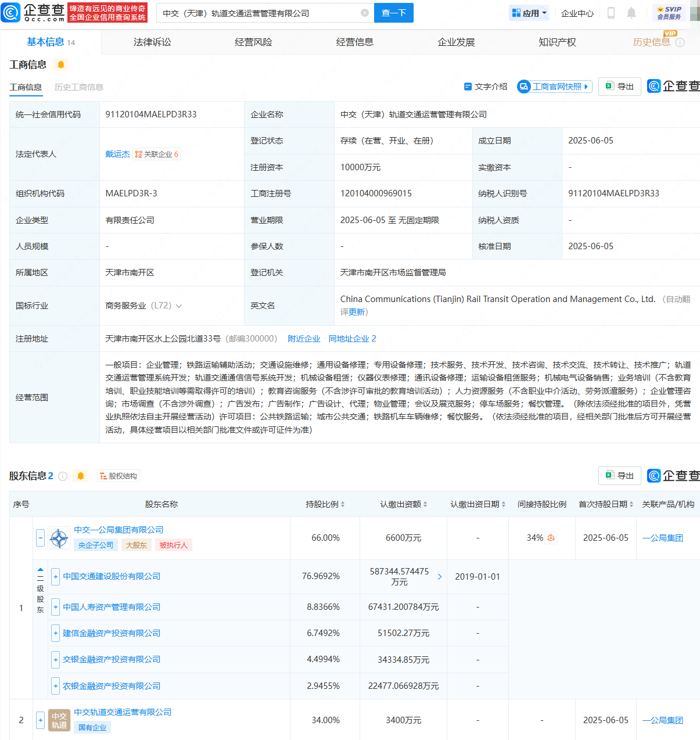Click the orange bell beside 工商信息
This screenshot has width=700, height=740.
coord(61,64)
